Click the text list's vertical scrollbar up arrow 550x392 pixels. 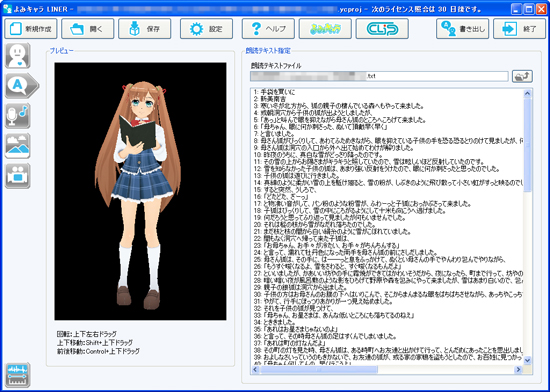(527, 93)
